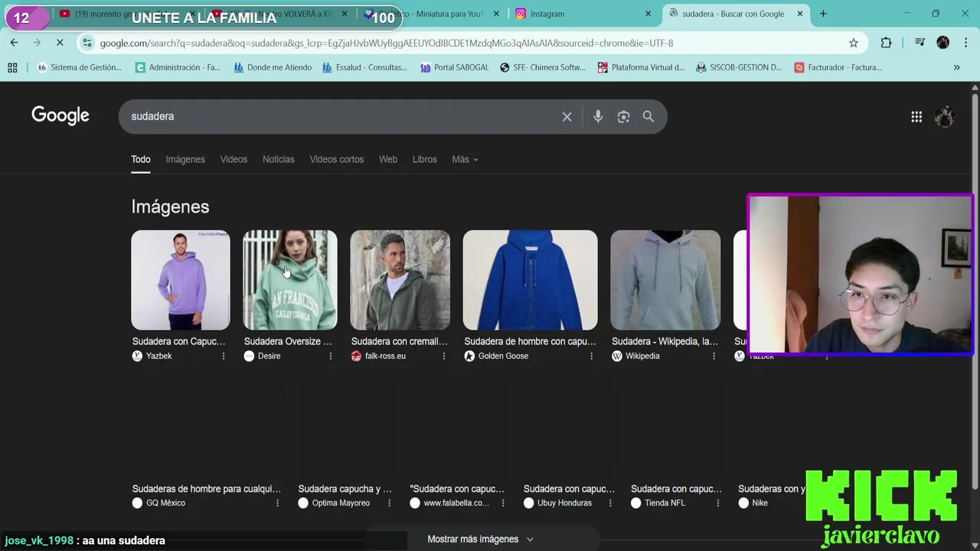Viewport: 980px width, 551px height.
Task: Open options for the Falabella image result
Action: [503, 503]
